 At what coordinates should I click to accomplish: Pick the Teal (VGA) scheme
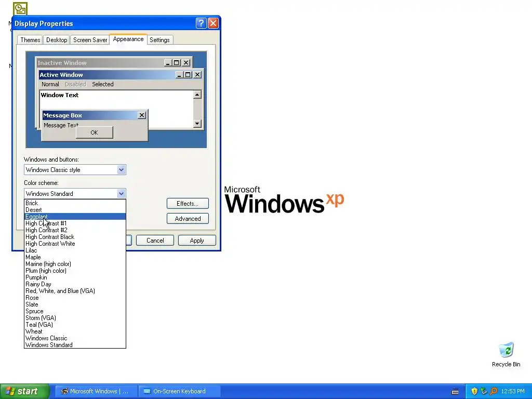75,325
